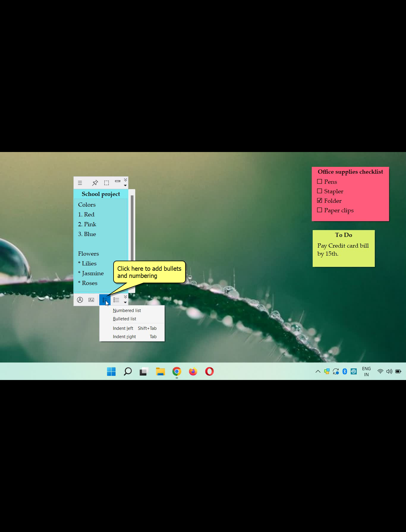Select Indent right menu entry
The image size is (406, 532).
[132, 337]
